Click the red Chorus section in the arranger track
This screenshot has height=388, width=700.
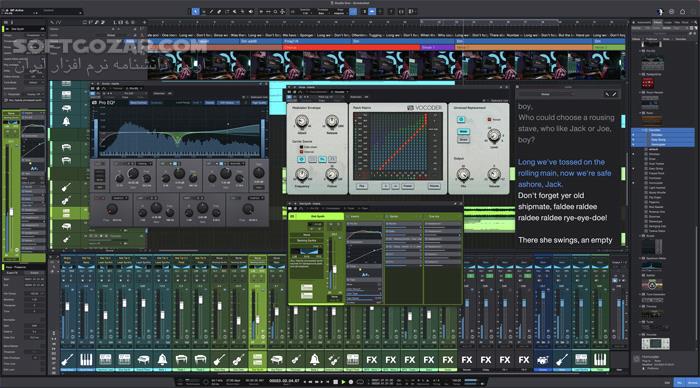[351, 47]
